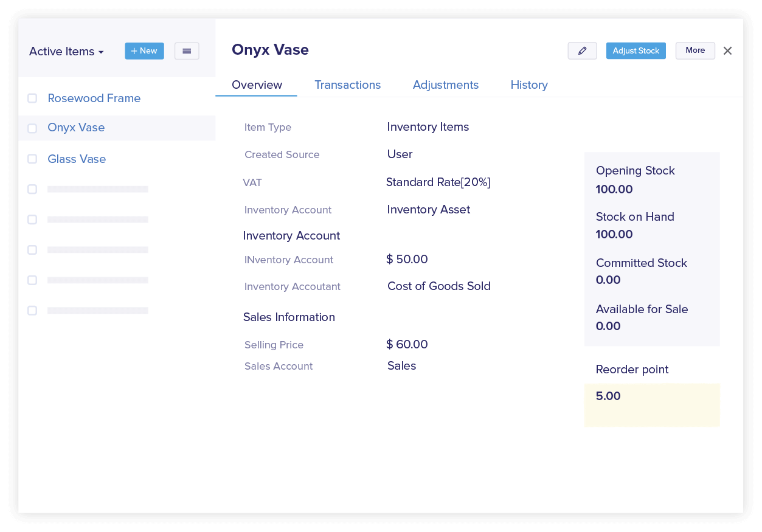Switch to the Transactions tab
This screenshot has height=532, width=762.
(347, 85)
